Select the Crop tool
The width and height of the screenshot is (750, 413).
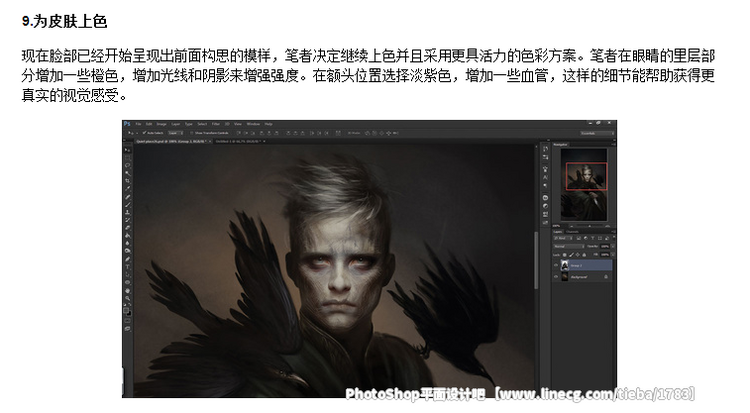tap(127, 181)
